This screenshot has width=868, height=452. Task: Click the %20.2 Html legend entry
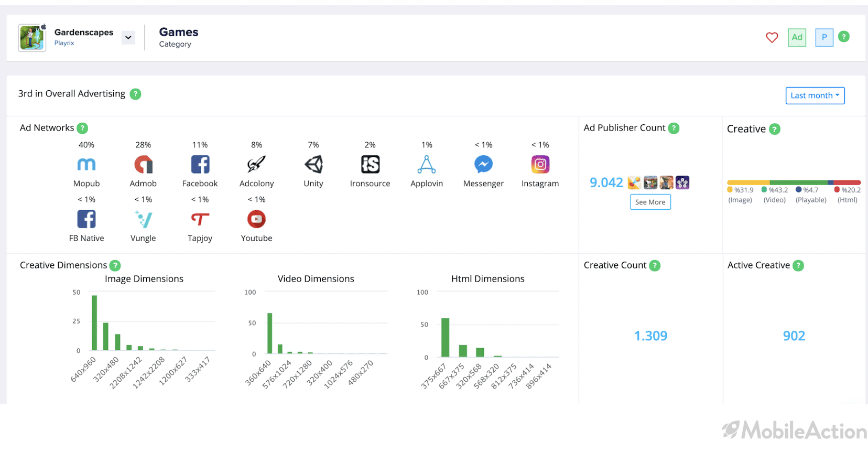tap(848, 195)
